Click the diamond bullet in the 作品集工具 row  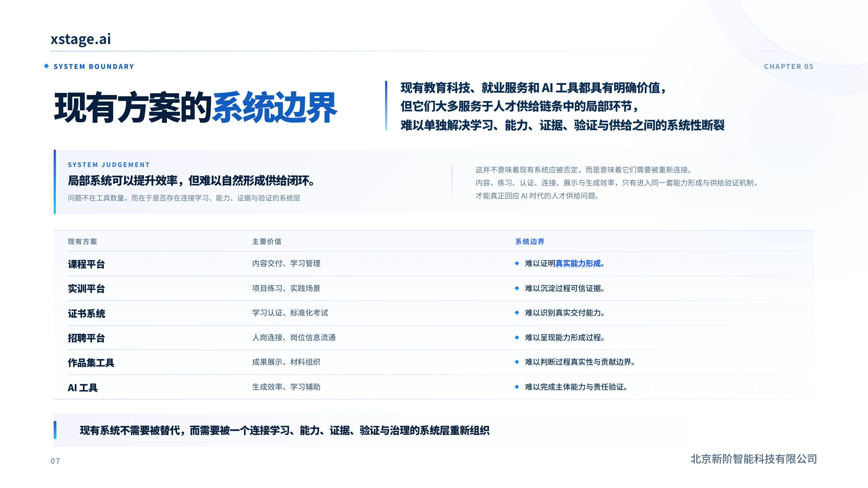(x=517, y=362)
